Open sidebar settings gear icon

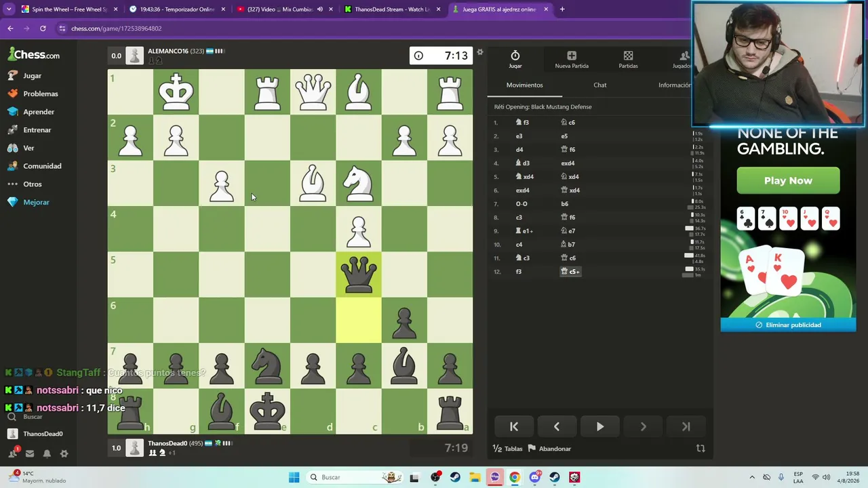click(64, 453)
